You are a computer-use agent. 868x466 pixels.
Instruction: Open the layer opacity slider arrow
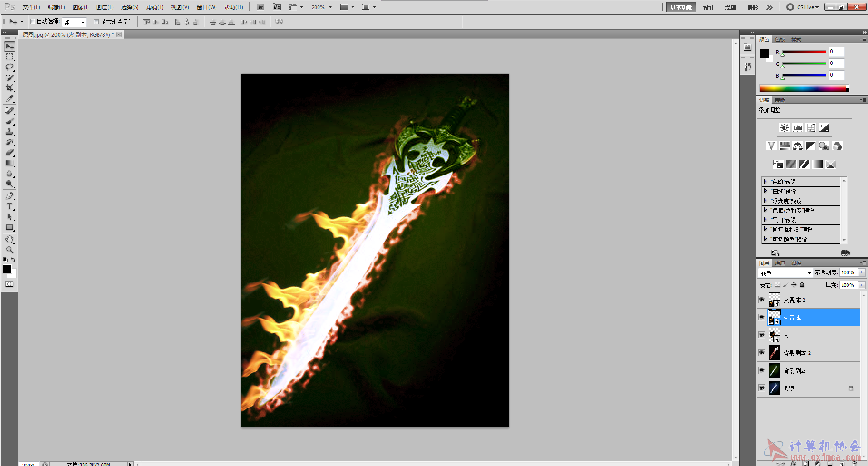862,272
